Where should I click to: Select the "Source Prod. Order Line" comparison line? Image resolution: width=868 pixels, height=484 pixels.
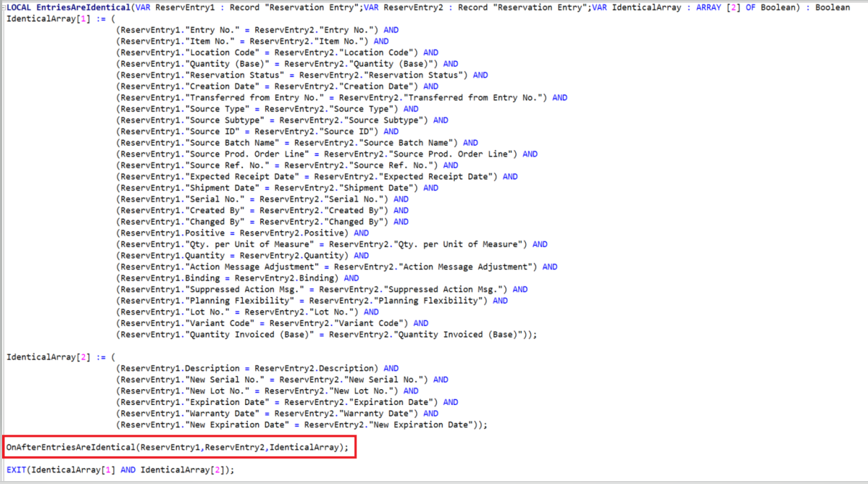326,154
